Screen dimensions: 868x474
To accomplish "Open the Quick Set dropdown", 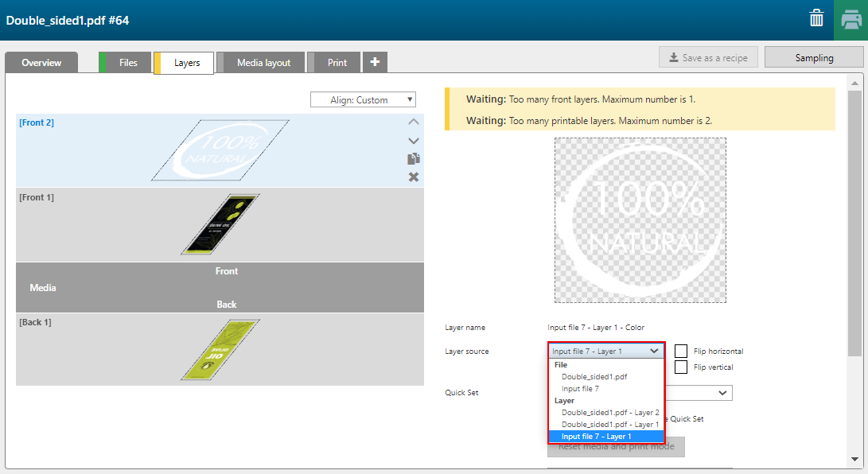I will click(722, 393).
